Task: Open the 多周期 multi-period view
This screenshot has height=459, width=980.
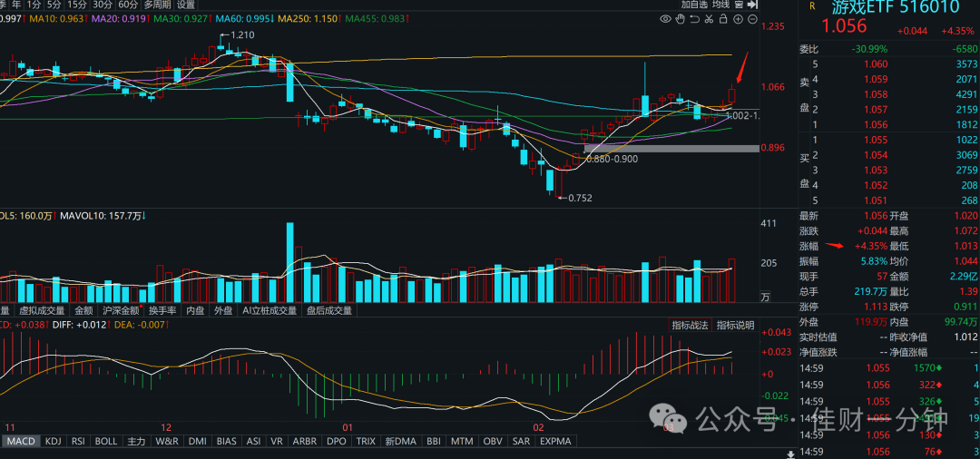Action: [158, 5]
